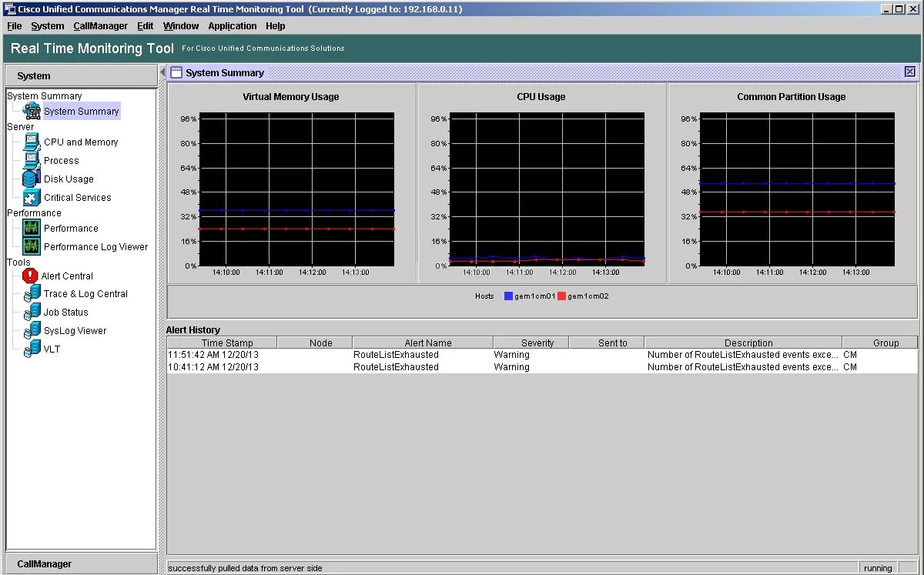Open Alert Central tree item
This screenshot has width=924, height=575.
click(67, 276)
